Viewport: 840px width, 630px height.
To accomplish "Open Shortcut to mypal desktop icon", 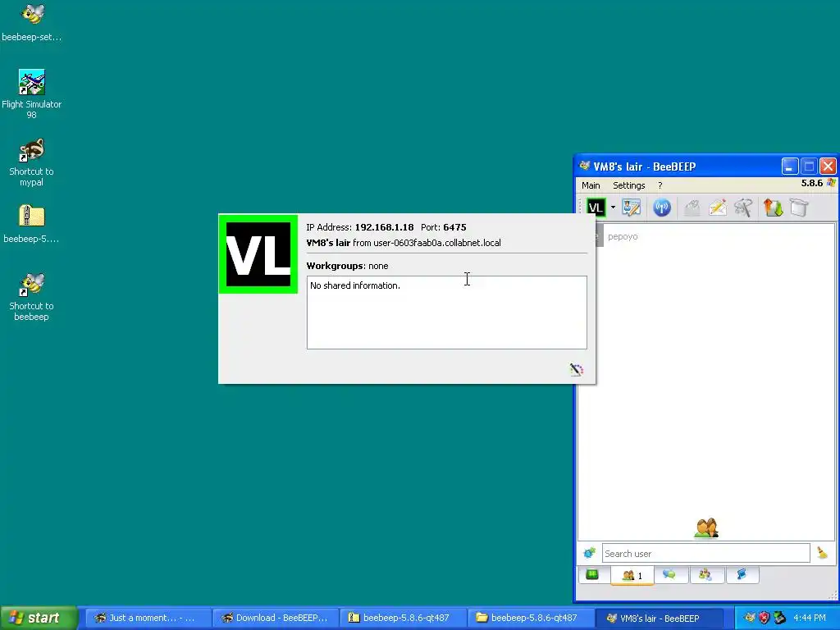I will [x=32, y=162].
